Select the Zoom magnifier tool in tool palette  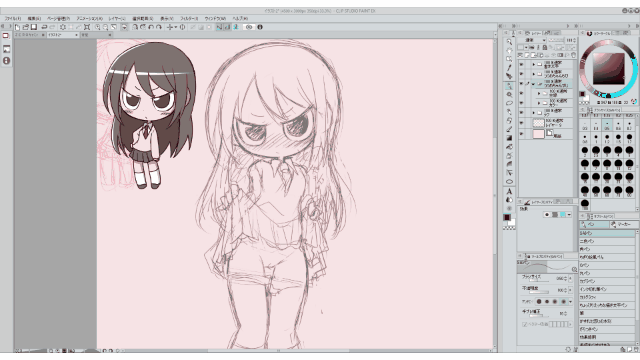point(509,42)
